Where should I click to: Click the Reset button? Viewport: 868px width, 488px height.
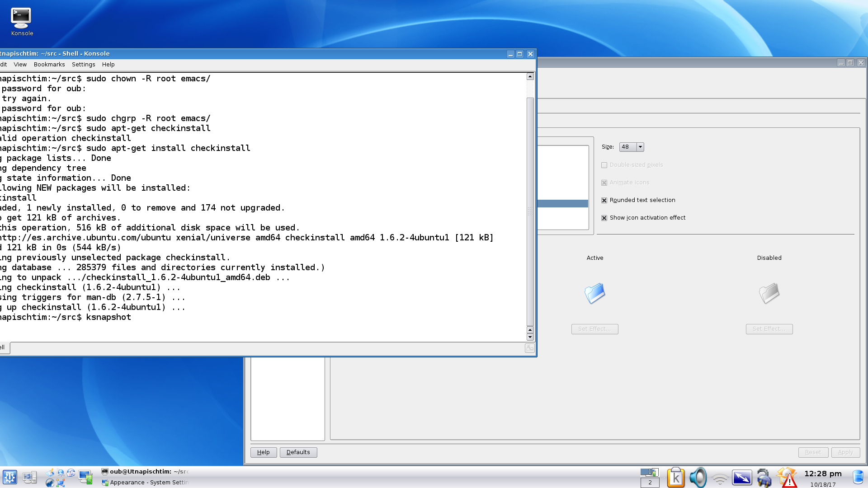pyautogui.click(x=813, y=452)
